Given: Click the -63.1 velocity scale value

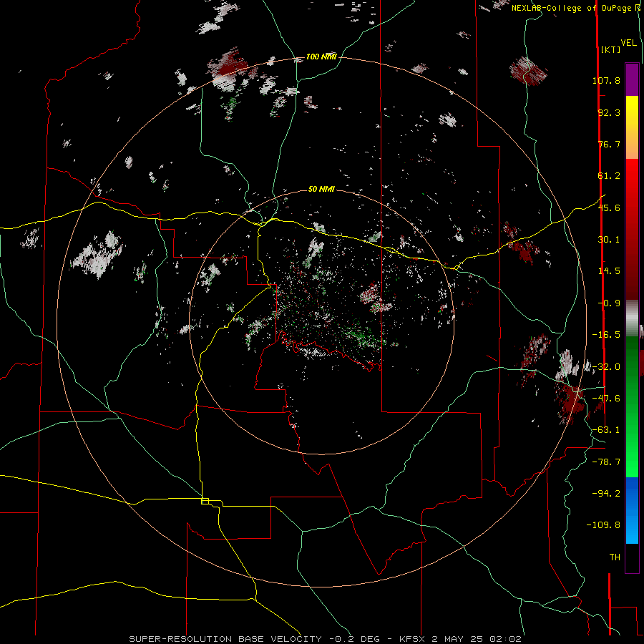Looking at the screenshot, I should click(x=606, y=429).
